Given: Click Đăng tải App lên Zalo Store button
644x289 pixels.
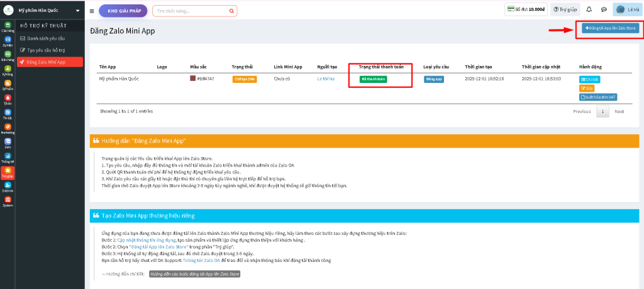Looking at the screenshot, I should pyautogui.click(x=610, y=28).
